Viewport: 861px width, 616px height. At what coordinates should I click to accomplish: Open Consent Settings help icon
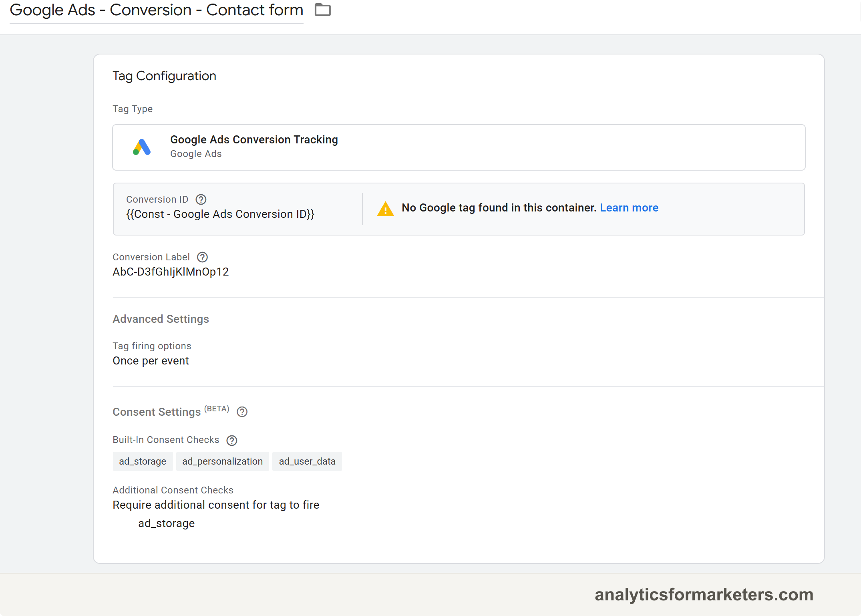pos(242,412)
